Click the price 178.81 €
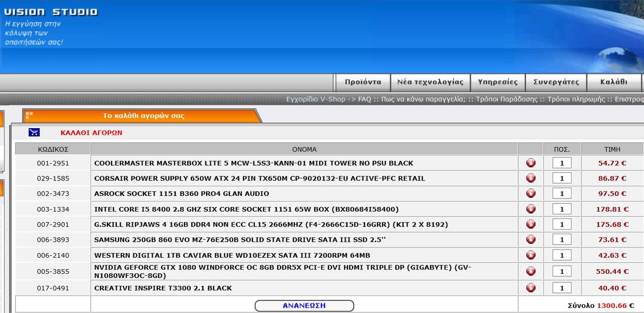 pyautogui.click(x=612, y=209)
